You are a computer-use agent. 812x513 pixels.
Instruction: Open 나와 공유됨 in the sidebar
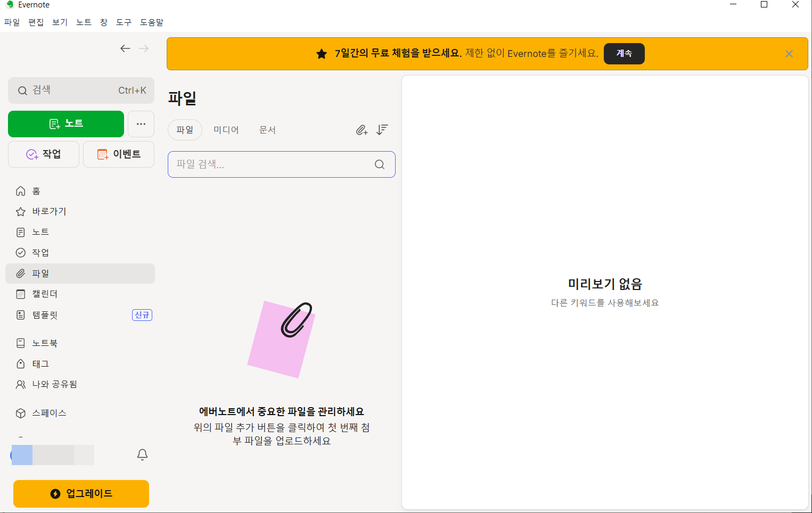pos(80,384)
